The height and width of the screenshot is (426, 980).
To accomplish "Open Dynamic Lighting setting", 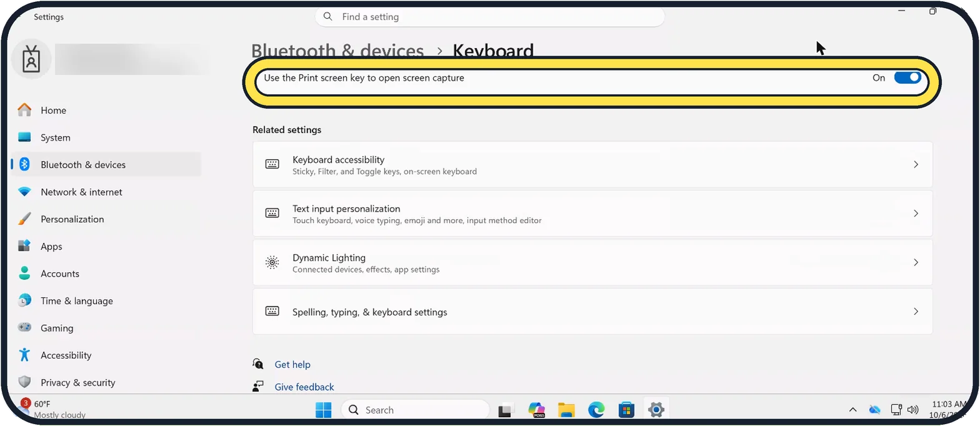I will point(592,262).
